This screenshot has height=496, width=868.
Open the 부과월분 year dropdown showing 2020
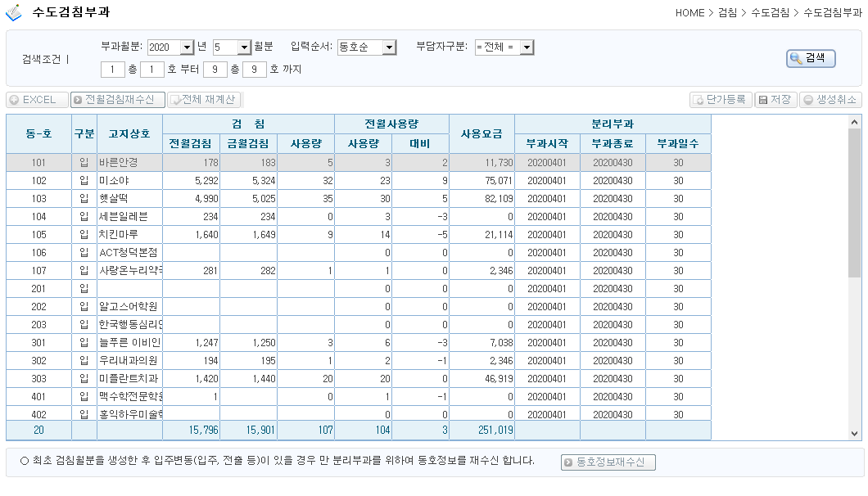click(x=170, y=47)
